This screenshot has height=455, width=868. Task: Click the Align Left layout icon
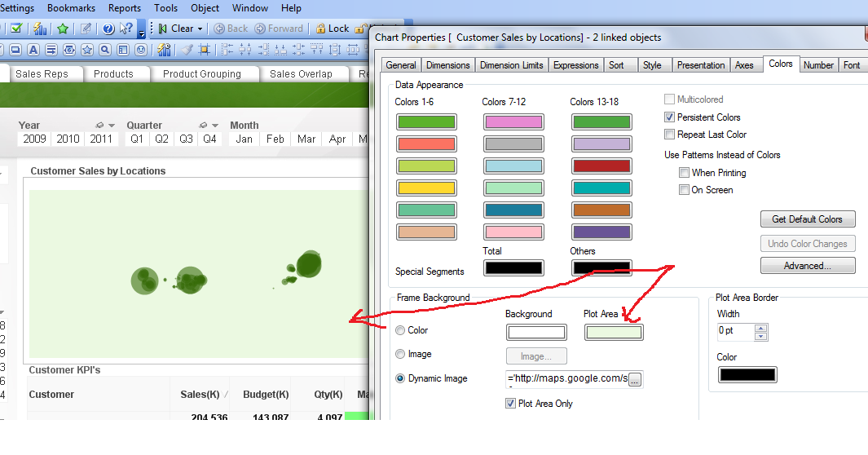(227, 49)
